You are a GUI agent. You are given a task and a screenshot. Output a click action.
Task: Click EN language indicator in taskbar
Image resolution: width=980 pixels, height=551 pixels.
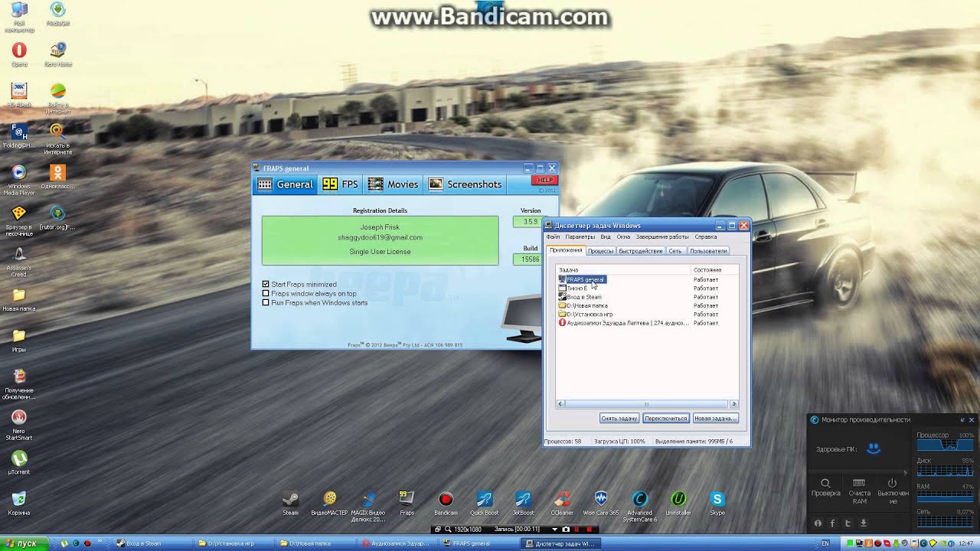pyautogui.click(x=825, y=543)
